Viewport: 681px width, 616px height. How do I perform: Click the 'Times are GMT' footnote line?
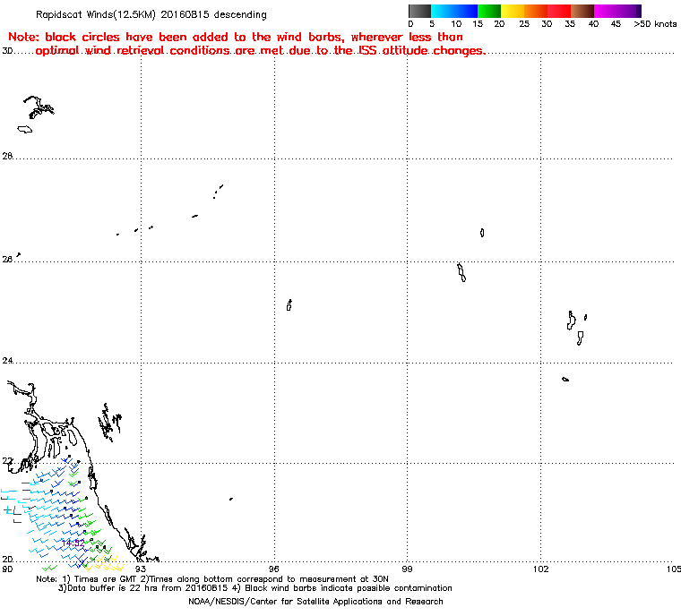click(212, 579)
